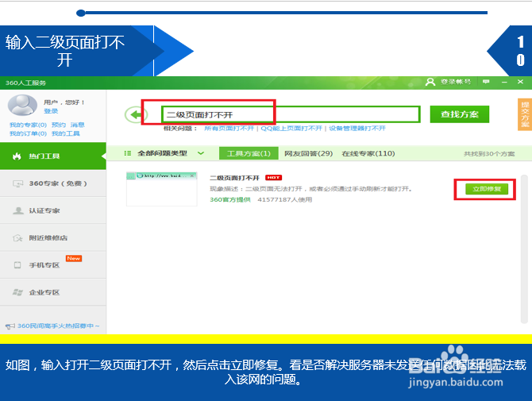Click the person icon beside 认证专家
This screenshot has height=401, width=532.
click(x=18, y=210)
